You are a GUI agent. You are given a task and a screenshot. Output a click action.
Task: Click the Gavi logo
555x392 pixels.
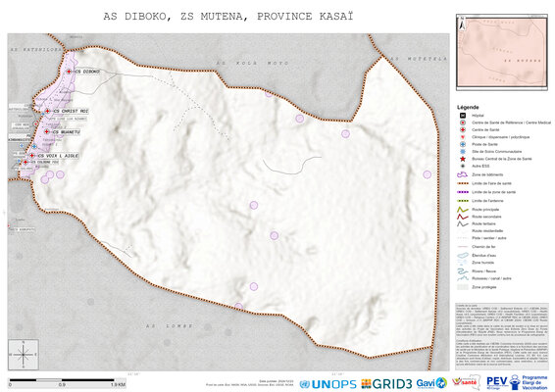click(431, 383)
